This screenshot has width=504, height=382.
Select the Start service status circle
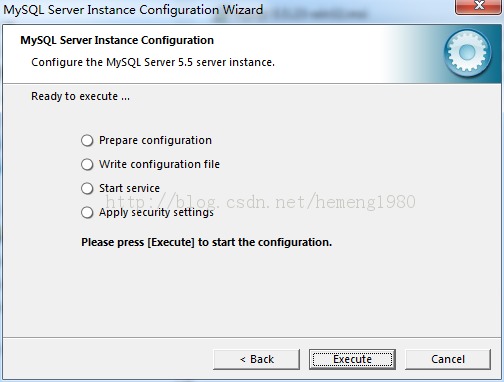click(87, 188)
